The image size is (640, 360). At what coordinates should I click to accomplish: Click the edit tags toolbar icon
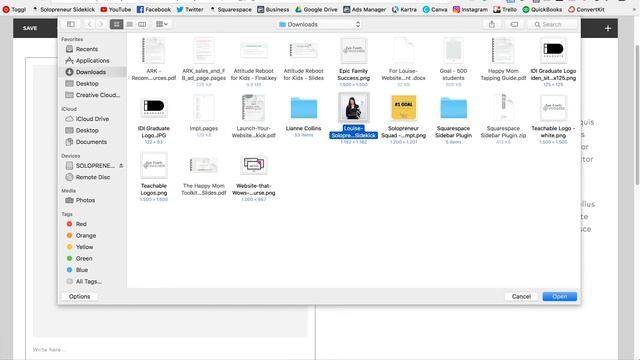514,24
